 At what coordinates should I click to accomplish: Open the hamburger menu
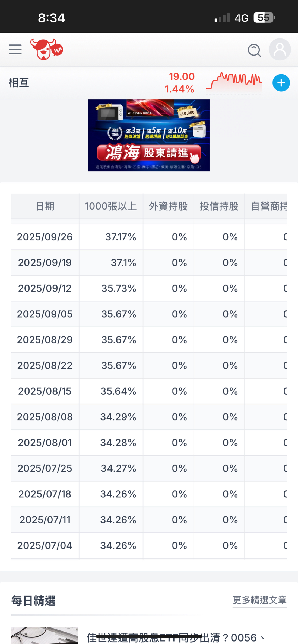pyautogui.click(x=15, y=50)
